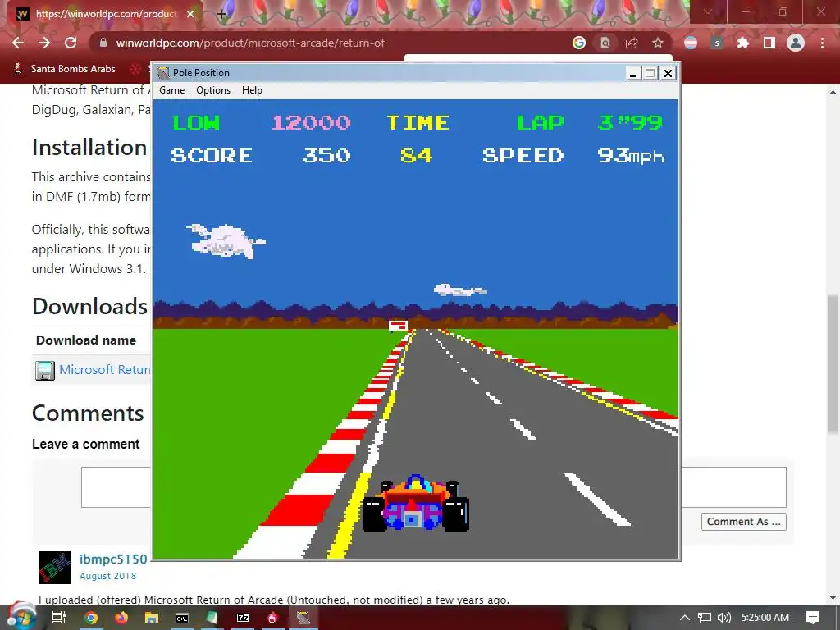The image size is (840, 630).
Task: Open Chrome profile avatar
Action: (796, 43)
